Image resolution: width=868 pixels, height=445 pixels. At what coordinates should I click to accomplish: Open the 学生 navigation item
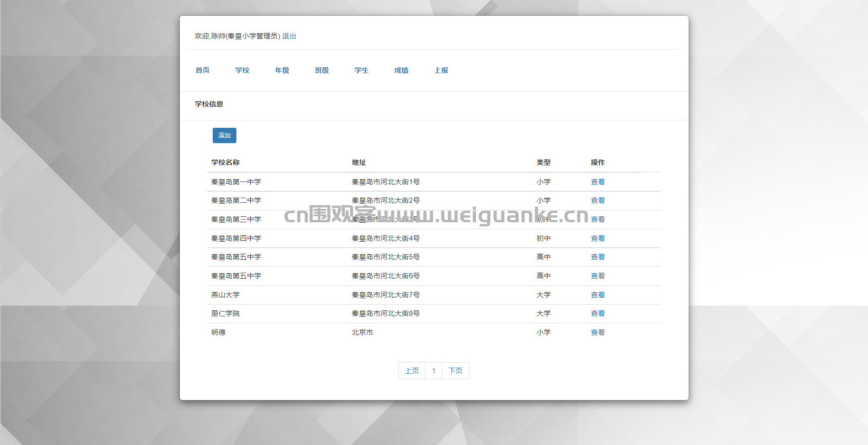click(x=361, y=70)
